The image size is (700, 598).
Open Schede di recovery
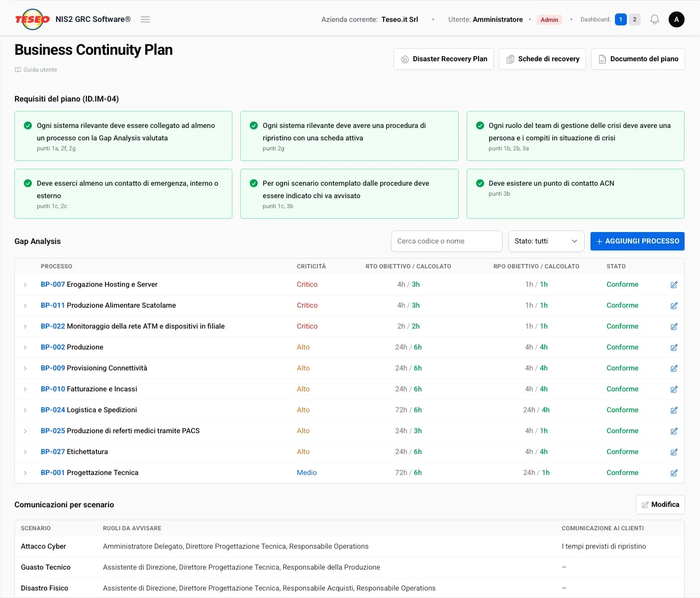542,59
